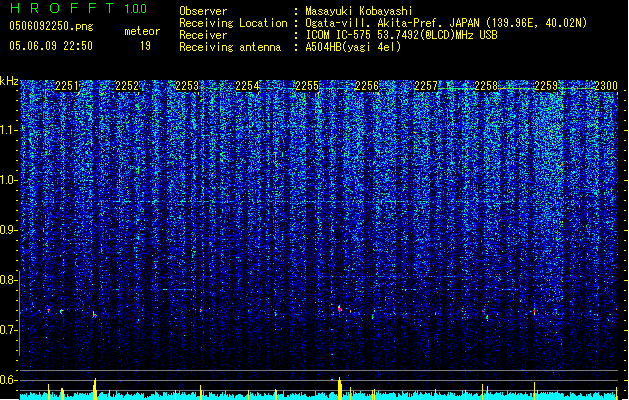Viewport: 629px width, 400px height.
Task: Click the Ogata-vill. Akita-Pref. JAPAN location value
Action: point(446,23)
